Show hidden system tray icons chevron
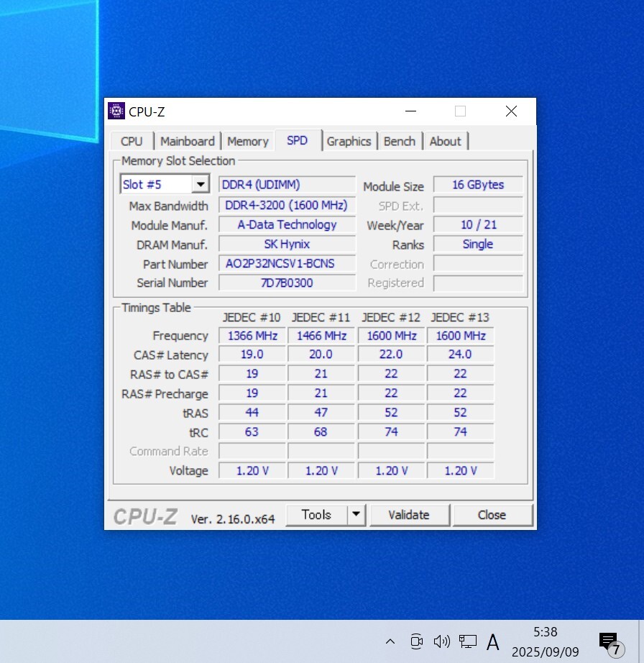The height and width of the screenshot is (663, 644). click(390, 641)
